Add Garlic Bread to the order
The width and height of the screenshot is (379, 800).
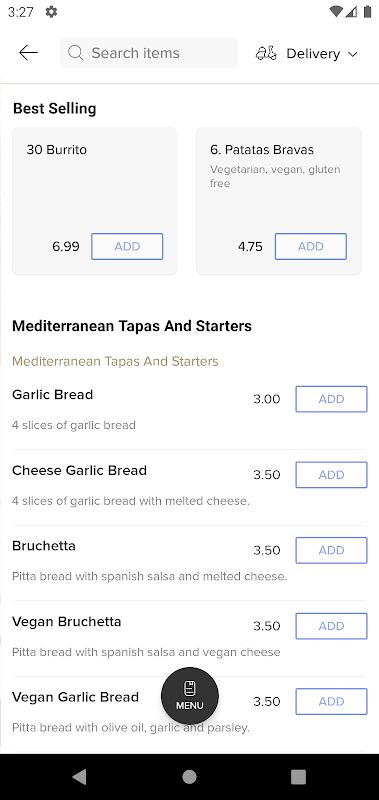[x=332, y=399]
